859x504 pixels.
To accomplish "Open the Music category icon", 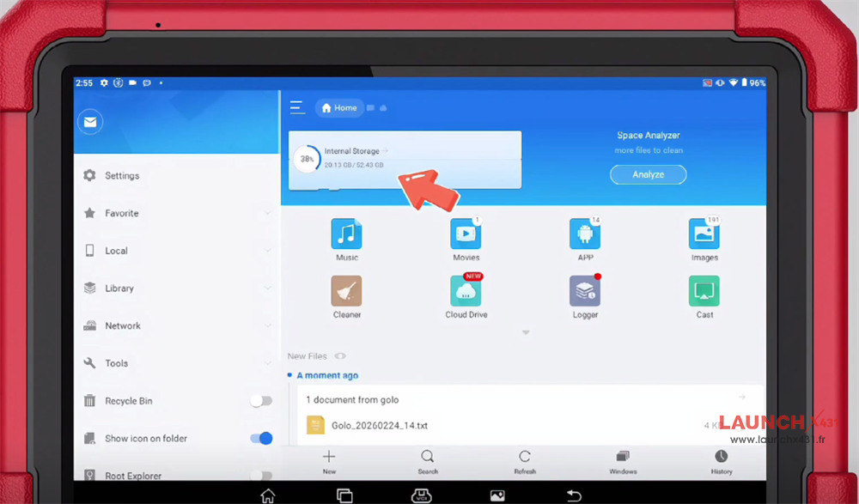I will (346, 234).
